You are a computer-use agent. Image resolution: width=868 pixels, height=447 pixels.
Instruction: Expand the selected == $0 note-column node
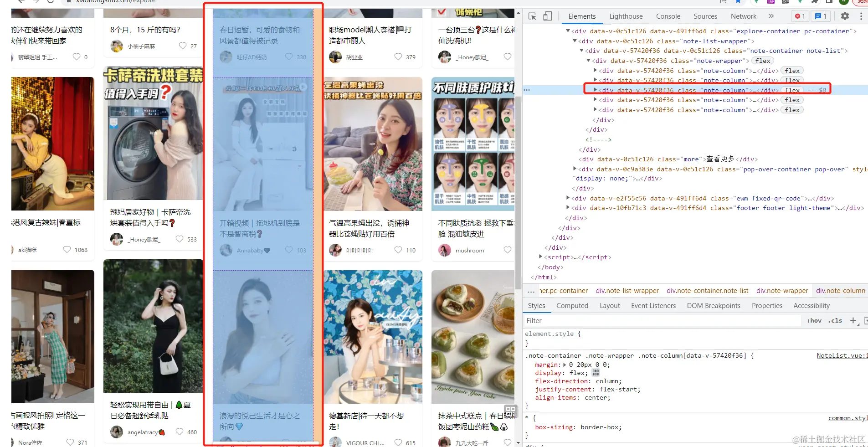coord(595,90)
